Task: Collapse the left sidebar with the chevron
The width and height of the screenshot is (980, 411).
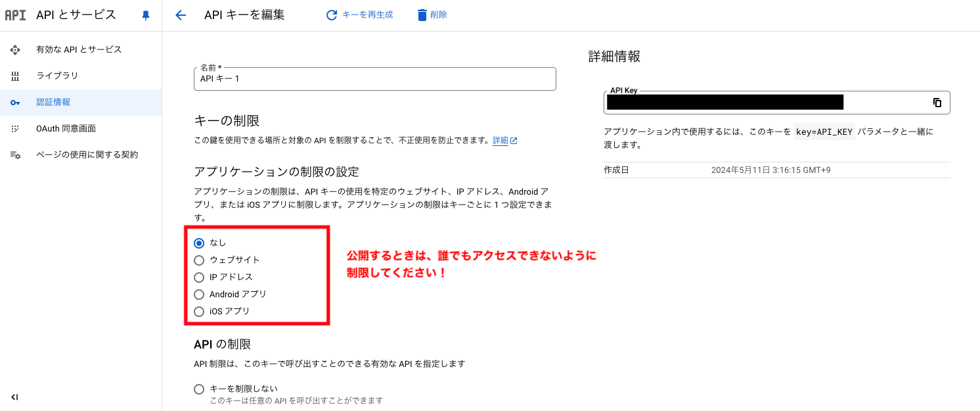Action: [x=14, y=397]
